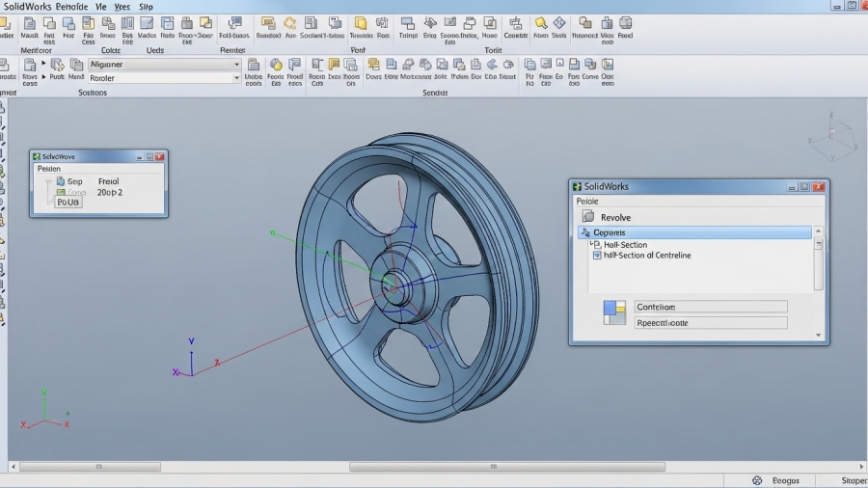This screenshot has width=868, height=488.
Task: Open the Nigroner dropdown list
Action: tap(236, 65)
